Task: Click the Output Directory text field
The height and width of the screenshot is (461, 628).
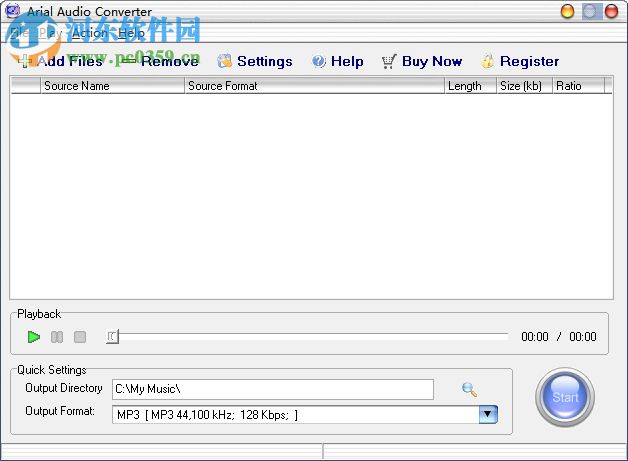Action: [x=273, y=389]
